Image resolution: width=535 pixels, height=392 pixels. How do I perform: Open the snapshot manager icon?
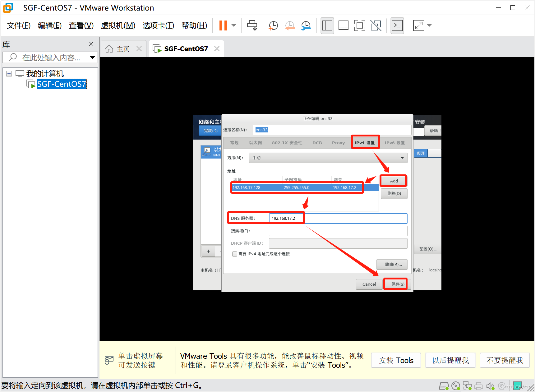click(306, 25)
